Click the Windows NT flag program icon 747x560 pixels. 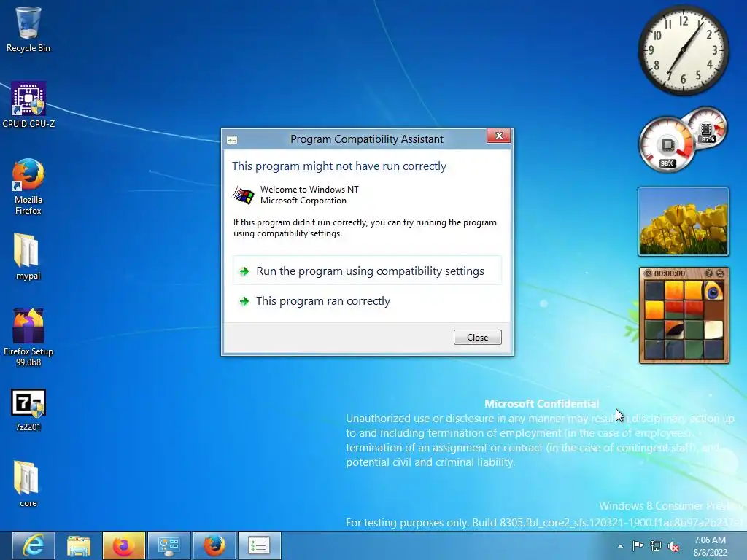click(x=244, y=195)
